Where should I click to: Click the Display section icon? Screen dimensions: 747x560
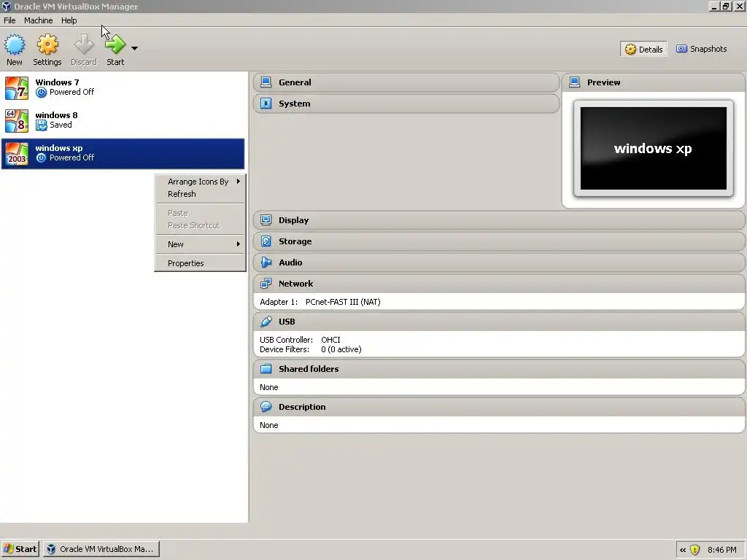click(266, 220)
